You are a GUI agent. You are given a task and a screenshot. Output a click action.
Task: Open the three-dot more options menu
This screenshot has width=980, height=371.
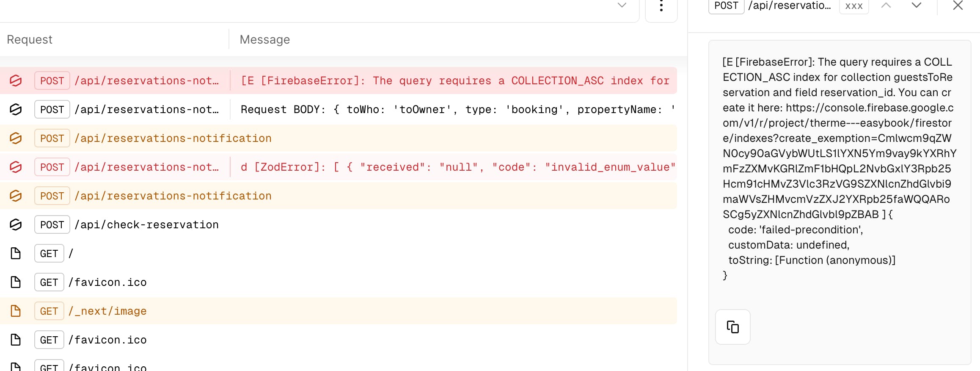pos(661,6)
